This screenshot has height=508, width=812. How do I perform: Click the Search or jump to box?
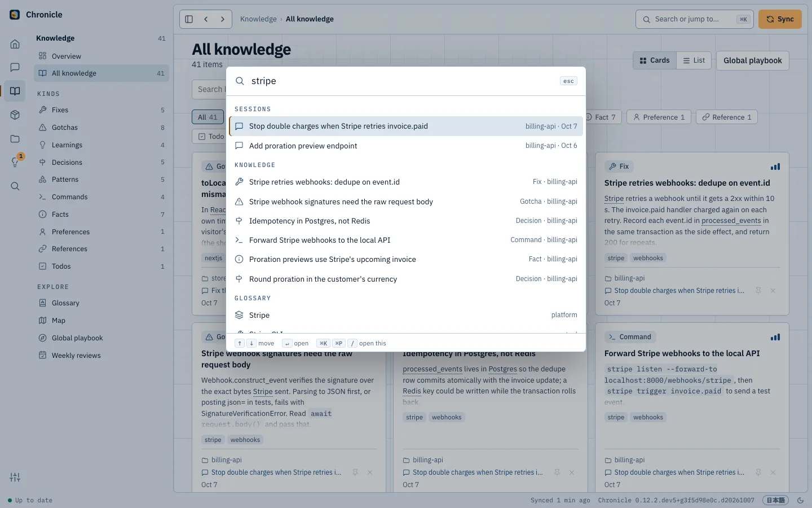click(694, 19)
